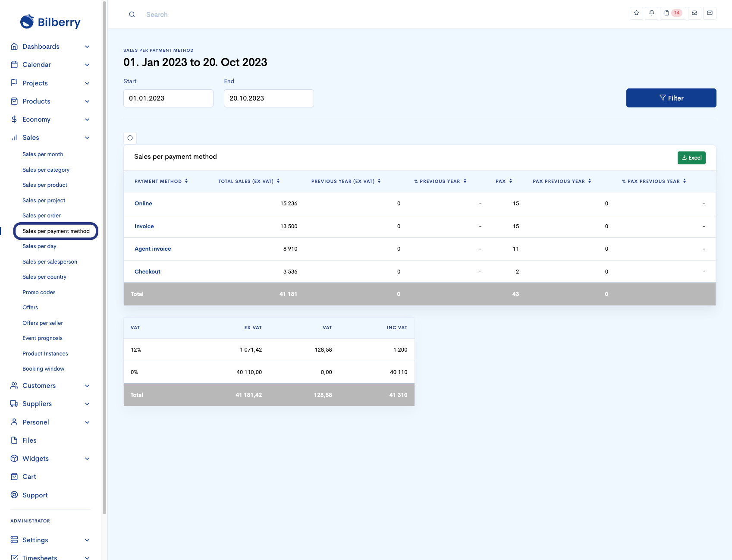
Task: Click the Cart icon in sidebar
Action: pyautogui.click(x=14, y=477)
